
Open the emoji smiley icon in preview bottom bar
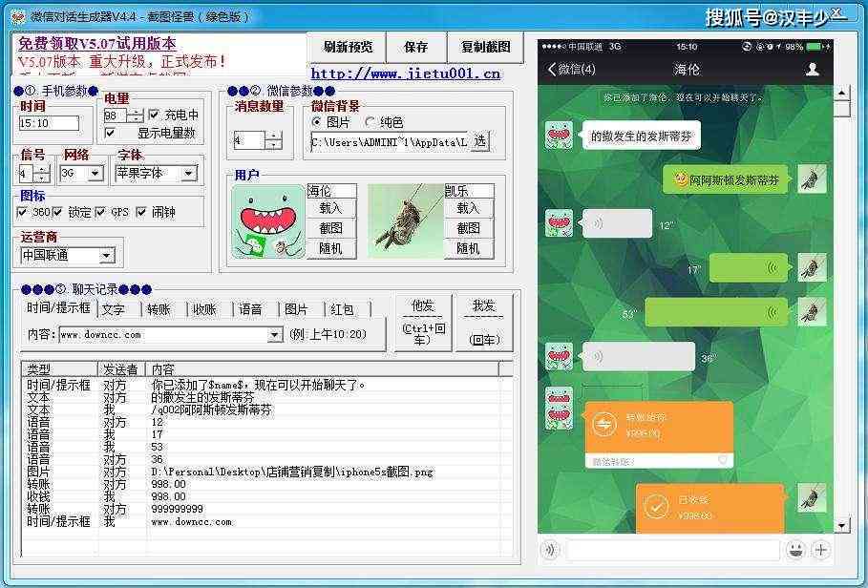point(794,550)
